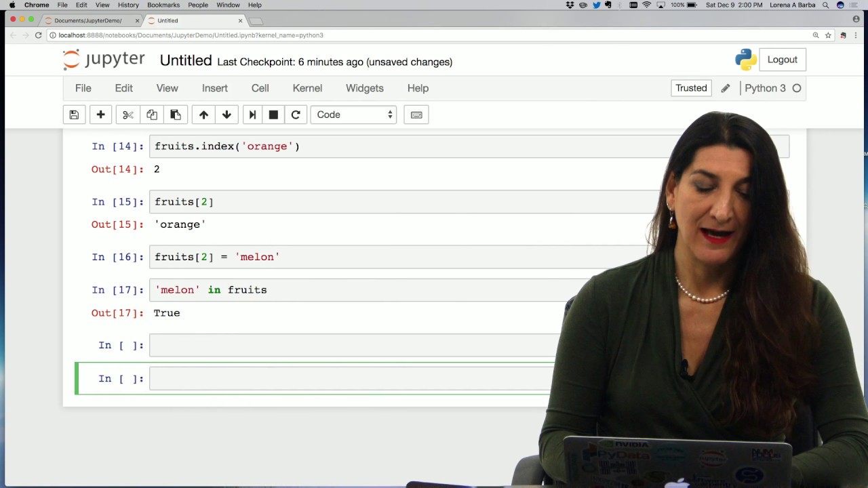The image size is (868, 488).
Task: Open the command palette keyboard icon
Action: (416, 115)
